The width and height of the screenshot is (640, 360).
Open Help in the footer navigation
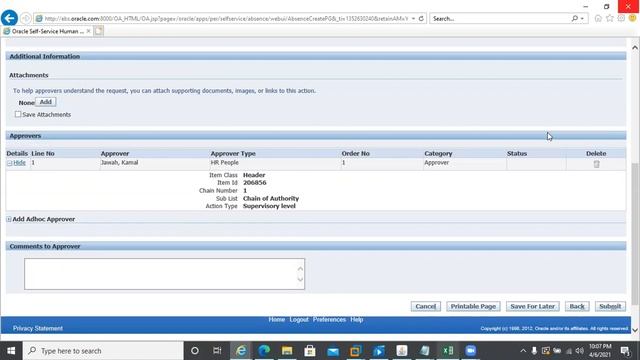pyautogui.click(x=357, y=320)
